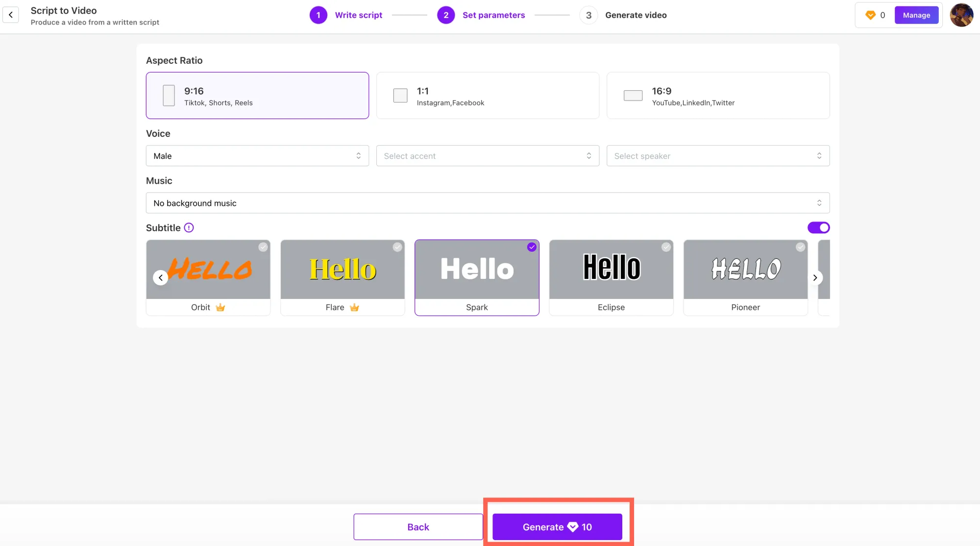Click the Back button

point(418,527)
